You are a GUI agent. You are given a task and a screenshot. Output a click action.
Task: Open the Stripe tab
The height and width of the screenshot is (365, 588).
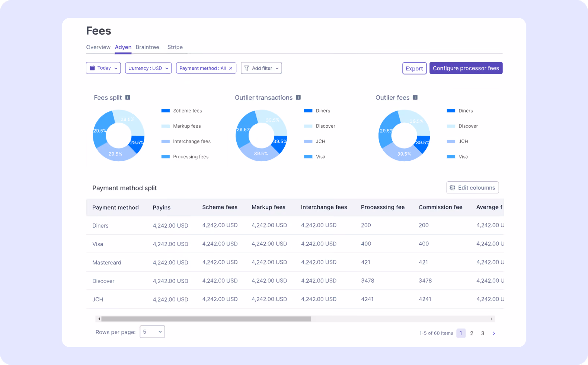[175, 47]
